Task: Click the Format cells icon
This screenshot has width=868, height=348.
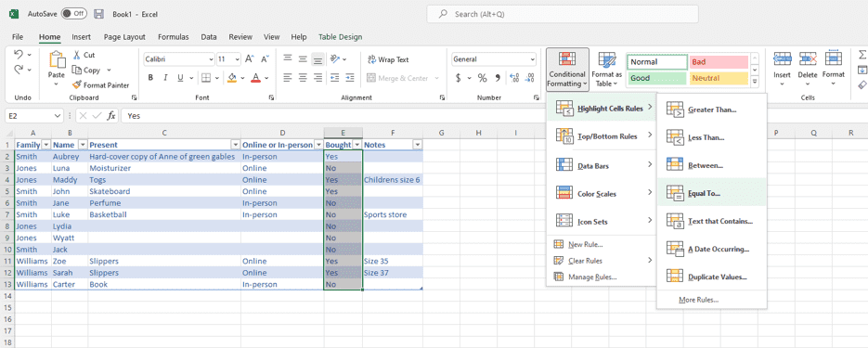Action: (x=833, y=58)
